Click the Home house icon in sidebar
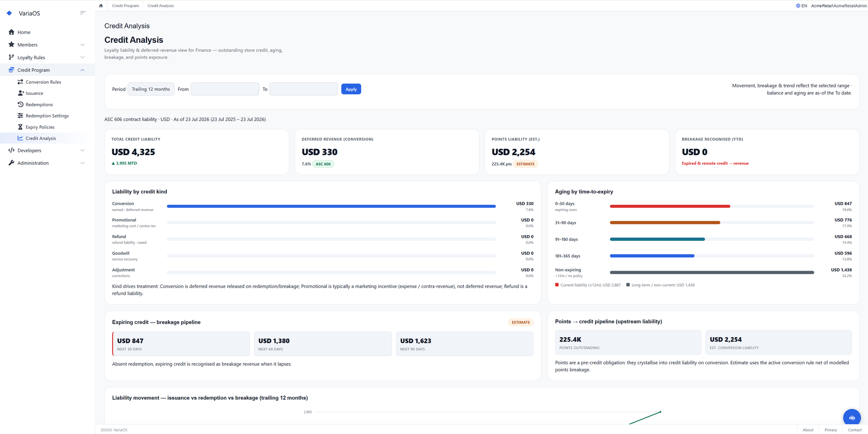868x434 pixels. 12,32
